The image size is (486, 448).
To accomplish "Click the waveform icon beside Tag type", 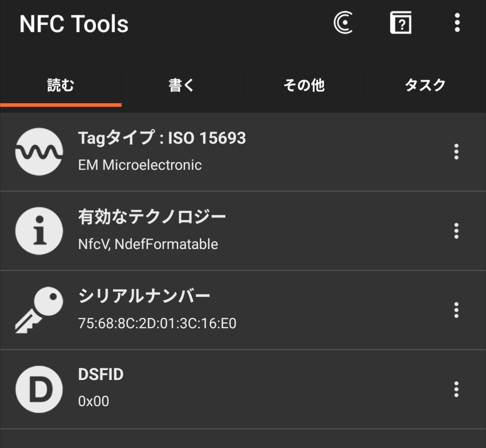I will [x=39, y=152].
